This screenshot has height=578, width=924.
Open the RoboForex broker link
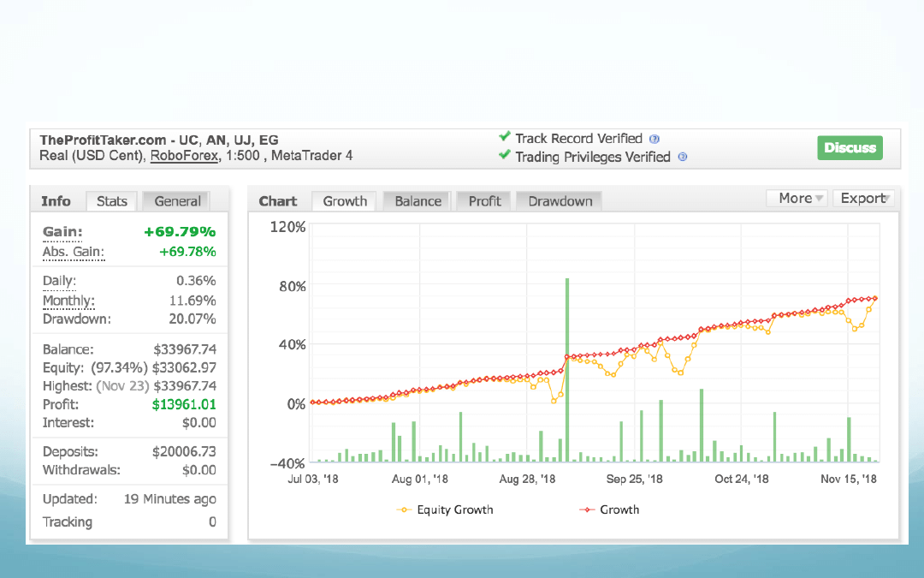[x=184, y=156]
